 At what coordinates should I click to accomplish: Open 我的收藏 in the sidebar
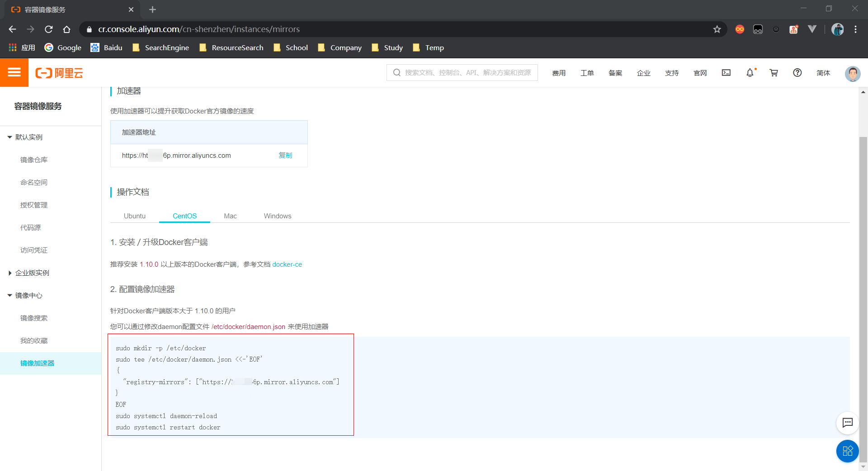coord(34,340)
